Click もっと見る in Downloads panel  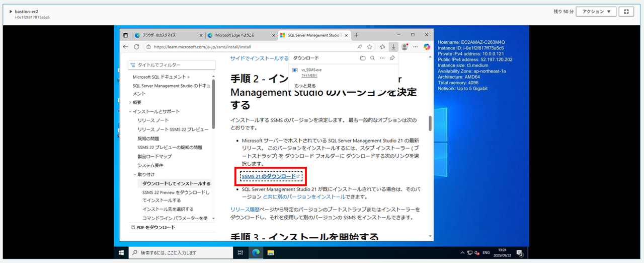[305, 86]
